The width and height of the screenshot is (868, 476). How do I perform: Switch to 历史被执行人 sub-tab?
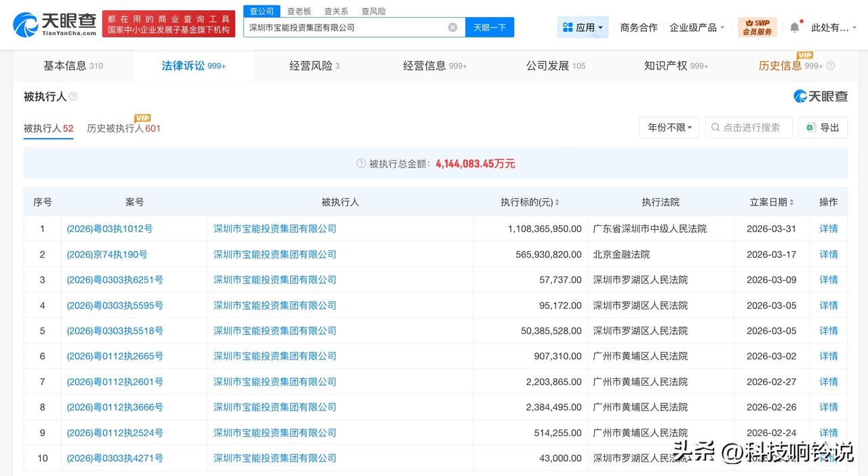coord(123,128)
